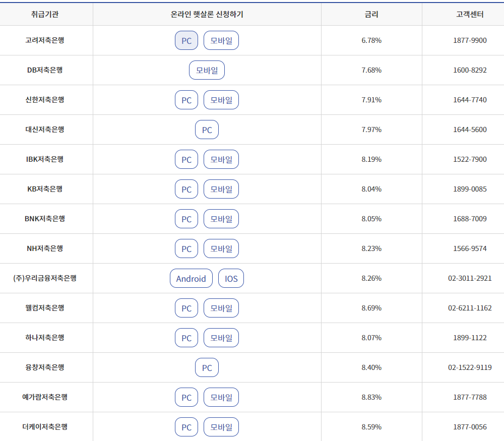The width and height of the screenshot is (504, 441).
Task: Select the IBK저축은행 bank name
Action: click(45, 159)
